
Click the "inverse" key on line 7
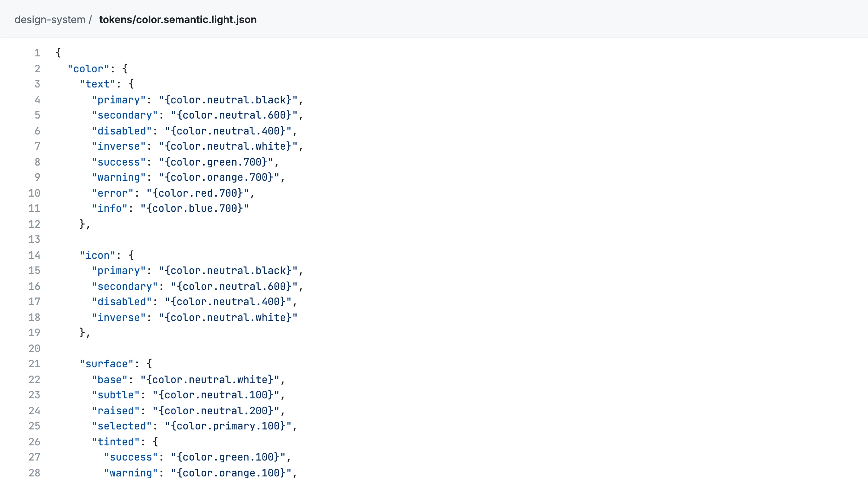coord(119,146)
